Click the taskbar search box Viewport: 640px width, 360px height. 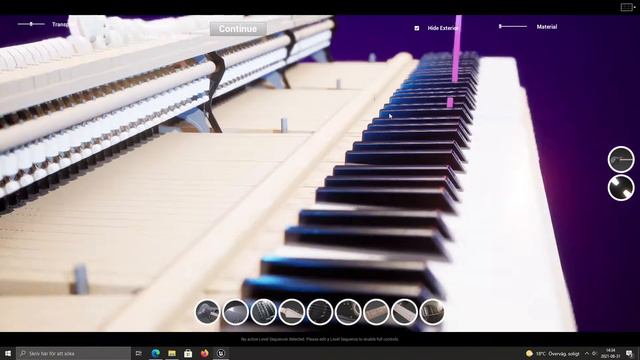73,353
